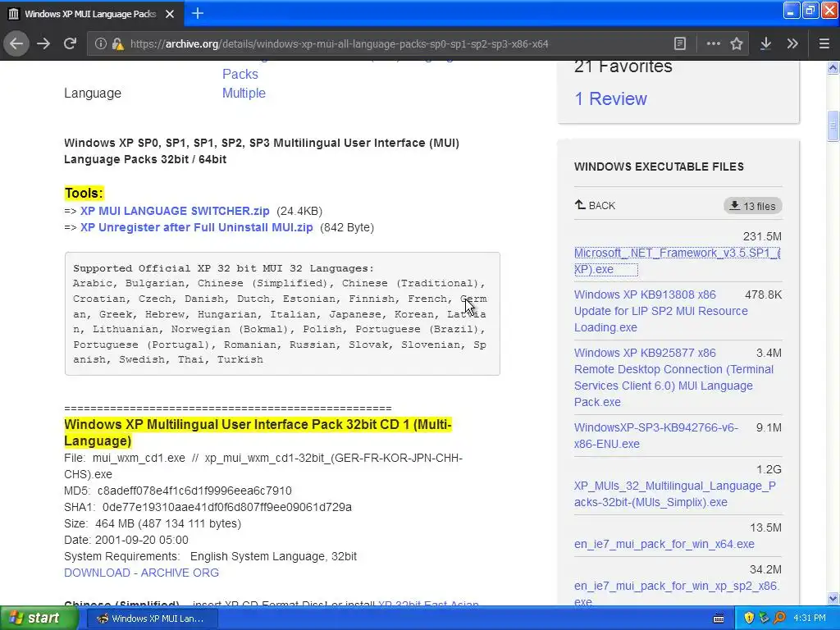Click the 478.8K file size
Screen dimensions: 840x630
pos(764,294)
